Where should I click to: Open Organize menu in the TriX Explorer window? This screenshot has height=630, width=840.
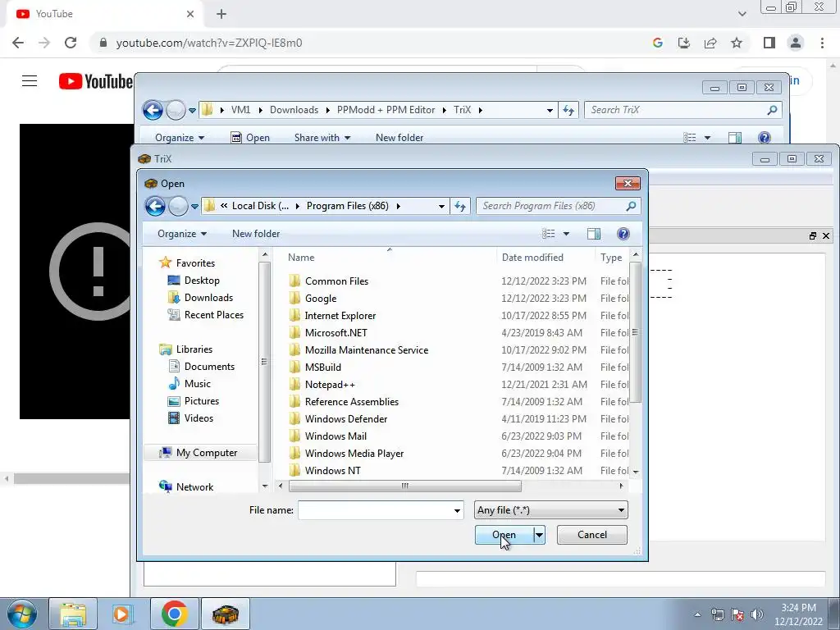coord(180,138)
